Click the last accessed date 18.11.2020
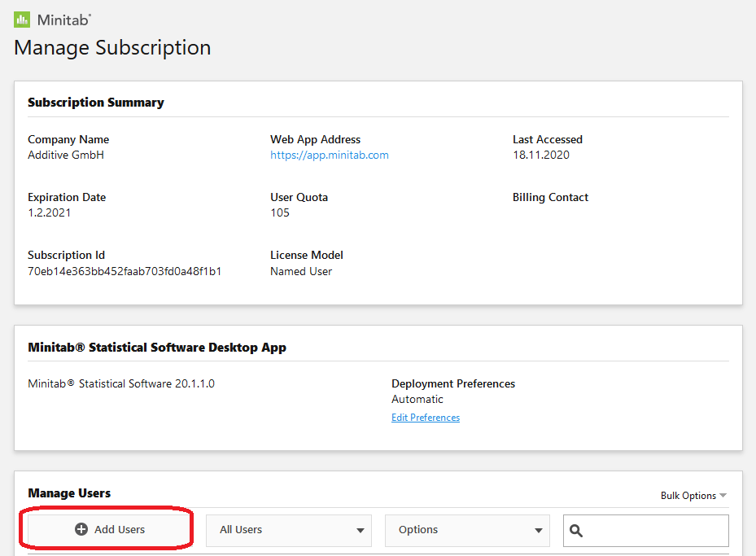Image resolution: width=756 pixels, height=556 pixels. [x=541, y=155]
